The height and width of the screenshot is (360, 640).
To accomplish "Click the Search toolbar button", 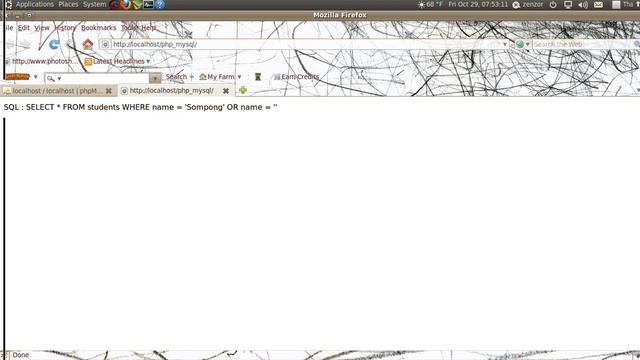I will click(x=176, y=77).
